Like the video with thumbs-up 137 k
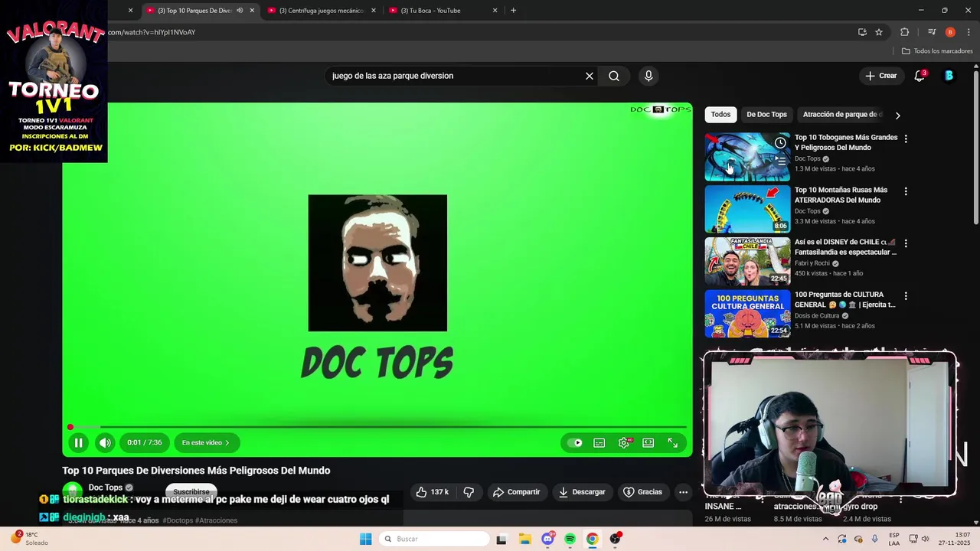 (x=433, y=492)
